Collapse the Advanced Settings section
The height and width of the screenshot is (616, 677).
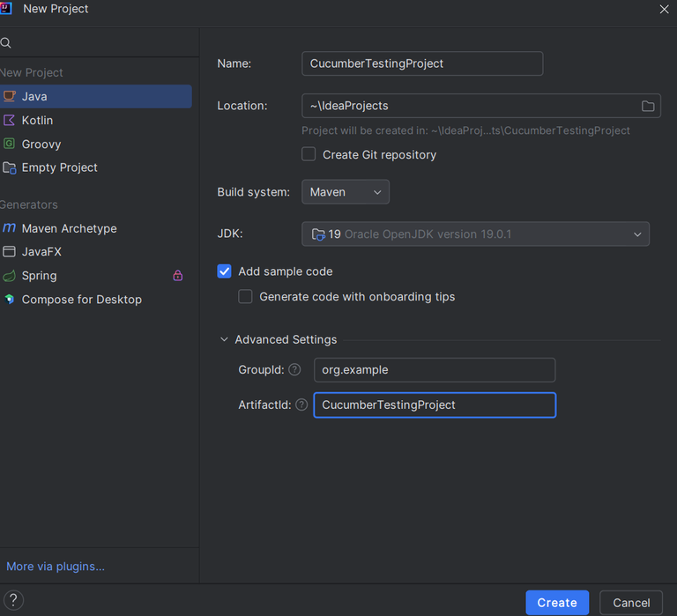coord(225,339)
